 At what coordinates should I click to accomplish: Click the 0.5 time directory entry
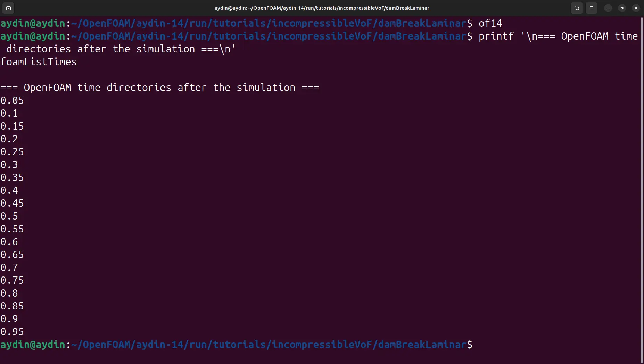pyautogui.click(x=9, y=216)
